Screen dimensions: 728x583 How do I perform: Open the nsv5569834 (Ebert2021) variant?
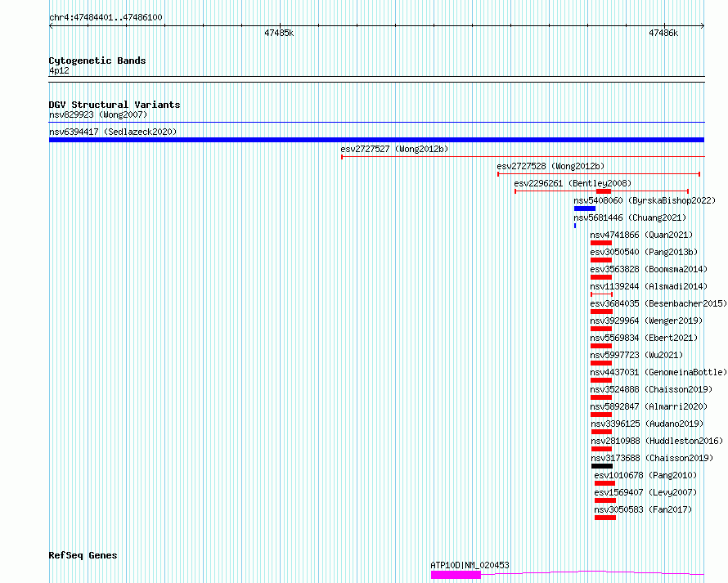pos(644,338)
